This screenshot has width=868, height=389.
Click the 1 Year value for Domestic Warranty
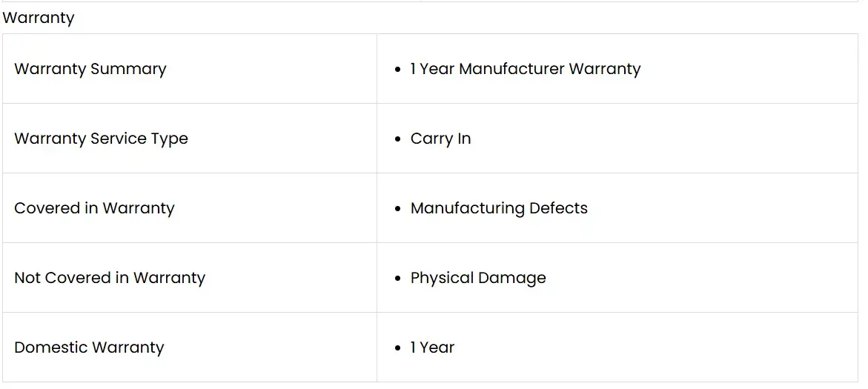pos(432,348)
